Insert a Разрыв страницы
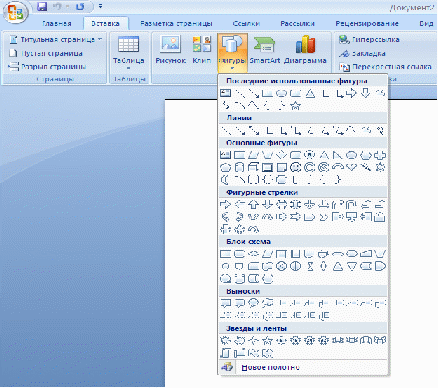Screen dimensions: 438x388 coord(47,66)
